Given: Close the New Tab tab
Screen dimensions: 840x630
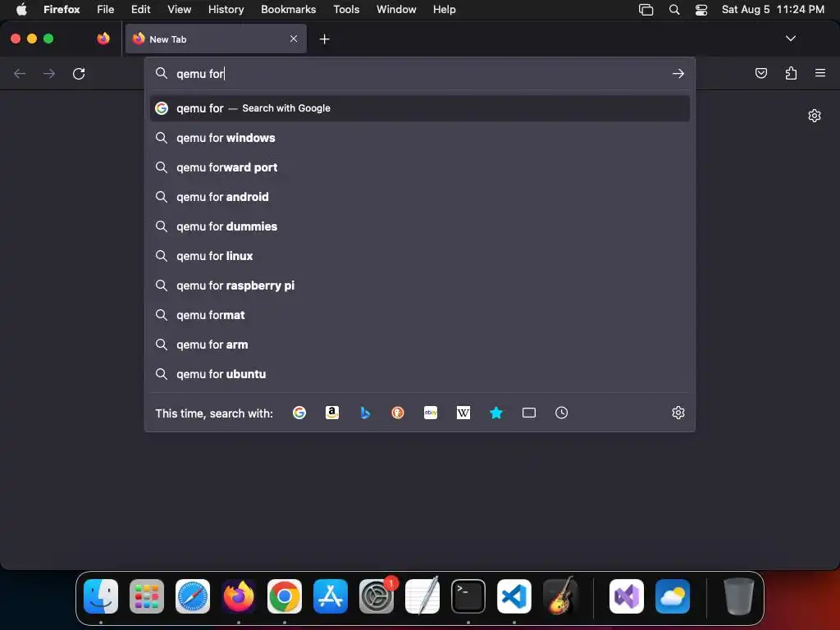Looking at the screenshot, I should tap(294, 39).
